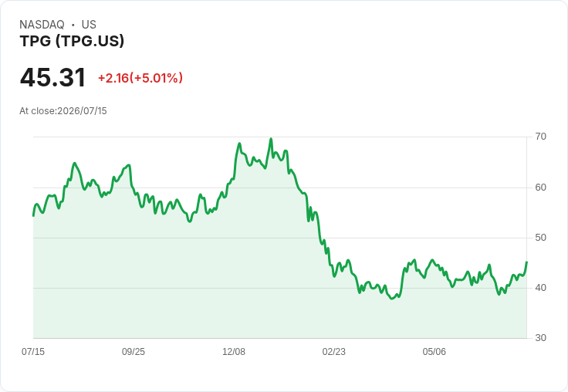Click the chart line's starting leftmost point
Screen dimensions: 568x392
(x=34, y=215)
